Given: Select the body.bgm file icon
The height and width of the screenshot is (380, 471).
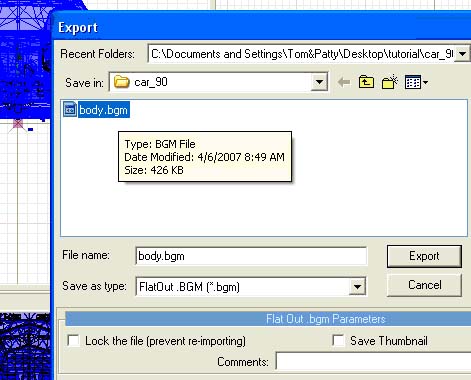Looking at the screenshot, I should click(70, 109).
